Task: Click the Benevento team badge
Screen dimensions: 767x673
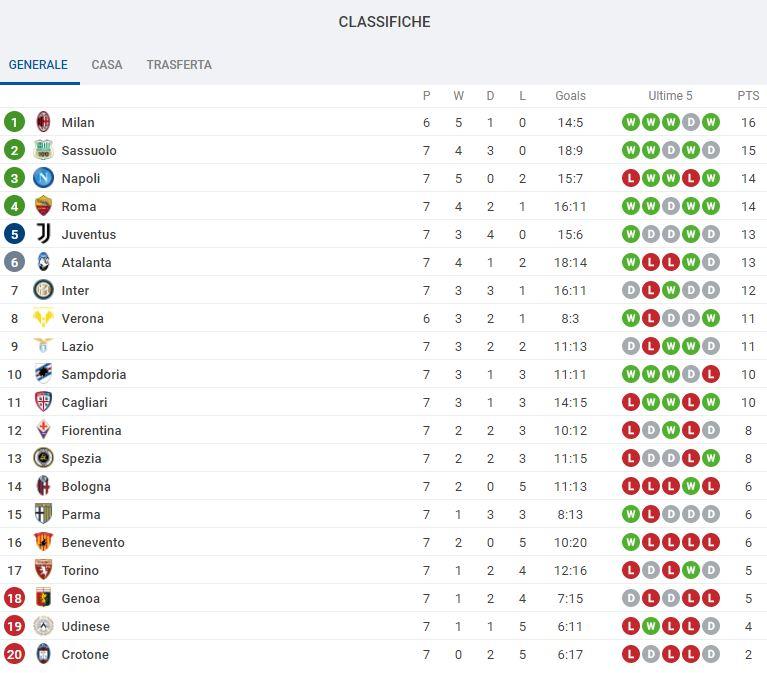Action: 43,542
